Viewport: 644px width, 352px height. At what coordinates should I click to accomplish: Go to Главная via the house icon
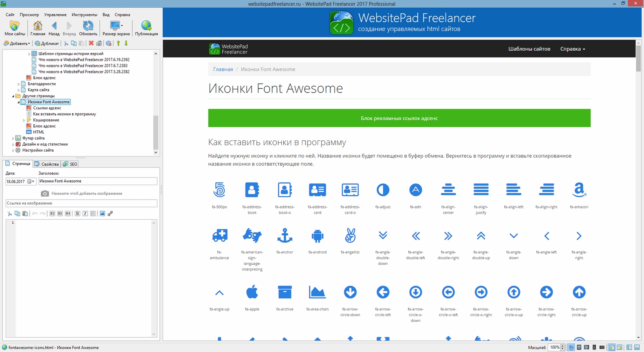(x=37, y=28)
